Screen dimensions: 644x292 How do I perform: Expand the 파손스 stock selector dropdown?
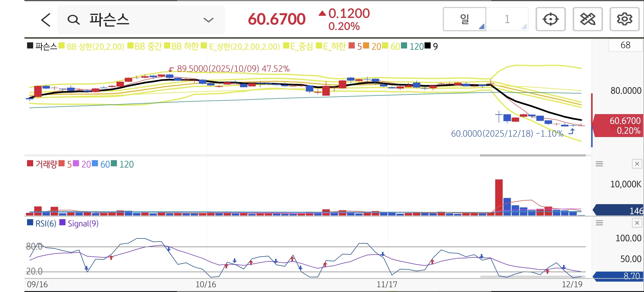pyautogui.click(x=208, y=20)
